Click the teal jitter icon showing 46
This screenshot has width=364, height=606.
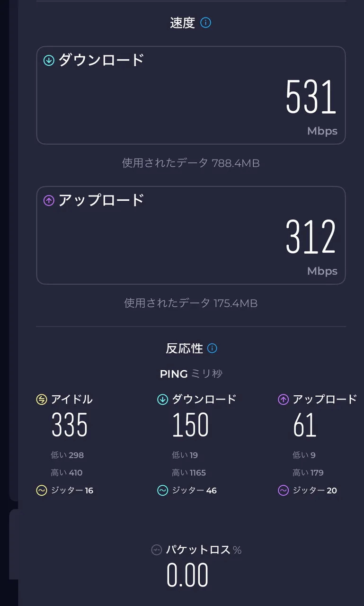tap(162, 490)
